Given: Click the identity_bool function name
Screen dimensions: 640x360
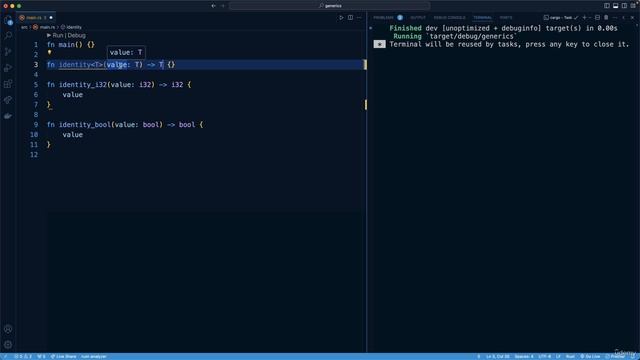Looking at the screenshot, I should (85, 124).
